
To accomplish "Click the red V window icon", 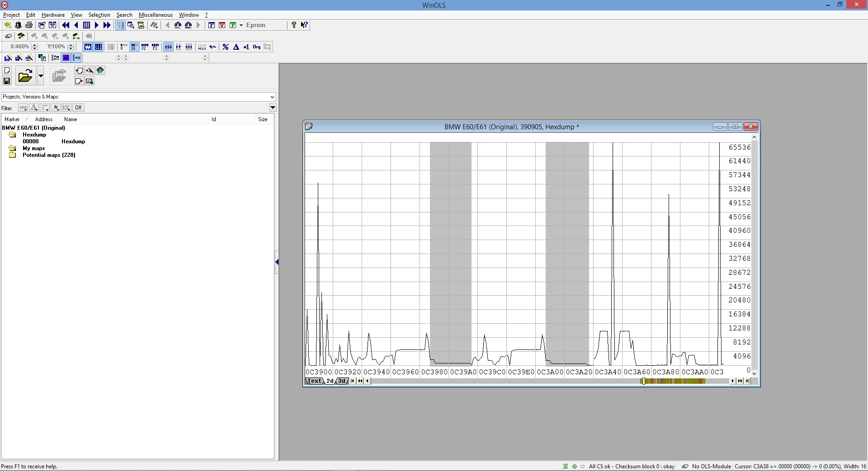I will 222,25.
